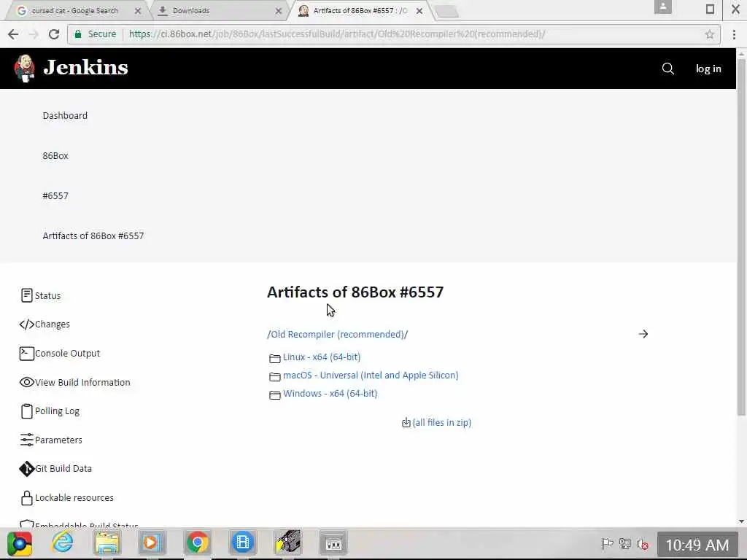Click the right arrow beside the artifact path
This screenshot has width=747, height=560.
[x=643, y=334]
